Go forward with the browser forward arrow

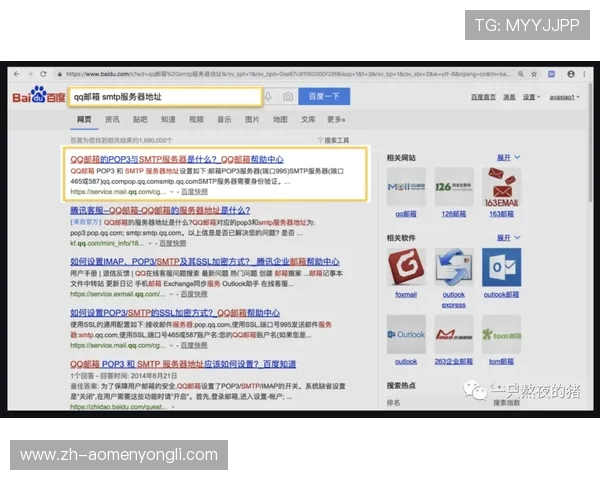coord(30,74)
